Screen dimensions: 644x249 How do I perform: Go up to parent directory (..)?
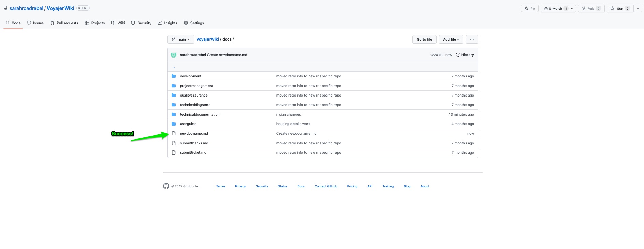(174, 67)
